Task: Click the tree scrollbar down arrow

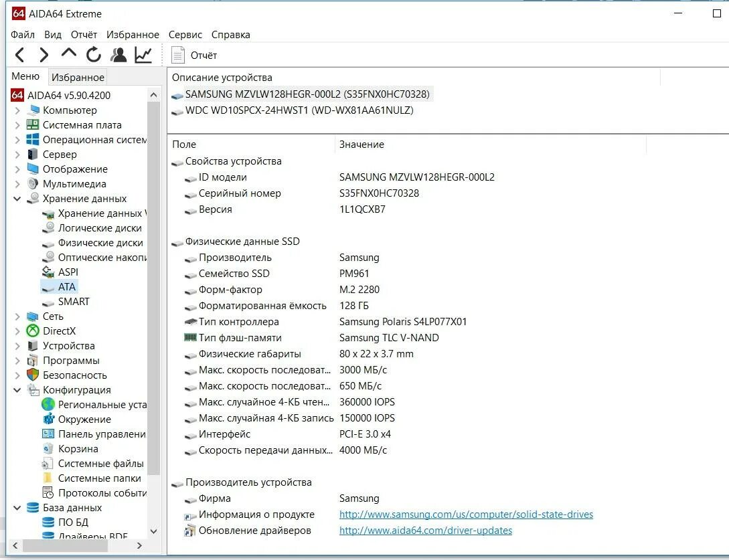Action: click(x=154, y=531)
